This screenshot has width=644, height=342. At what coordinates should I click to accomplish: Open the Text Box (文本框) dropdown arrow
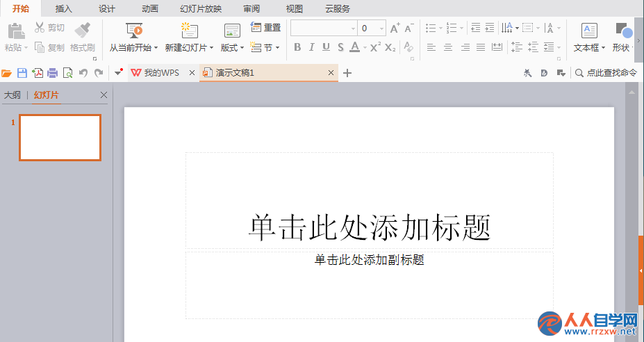pos(603,48)
